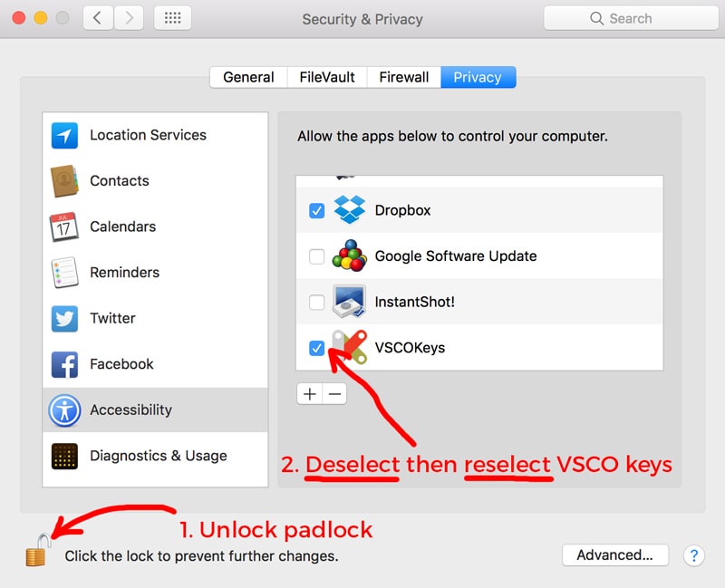The image size is (725, 588).
Task: Uncheck the Dropbox checkbox
Action: (x=316, y=210)
